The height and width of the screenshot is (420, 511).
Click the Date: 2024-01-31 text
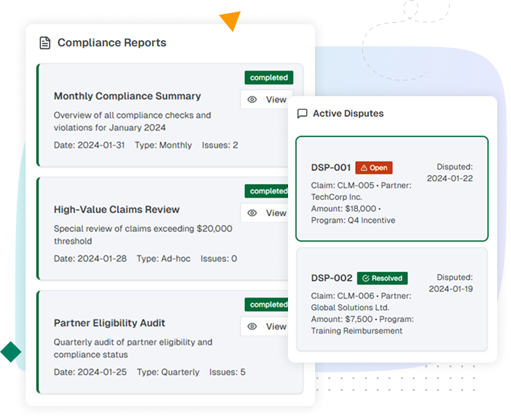click(89, 145)
